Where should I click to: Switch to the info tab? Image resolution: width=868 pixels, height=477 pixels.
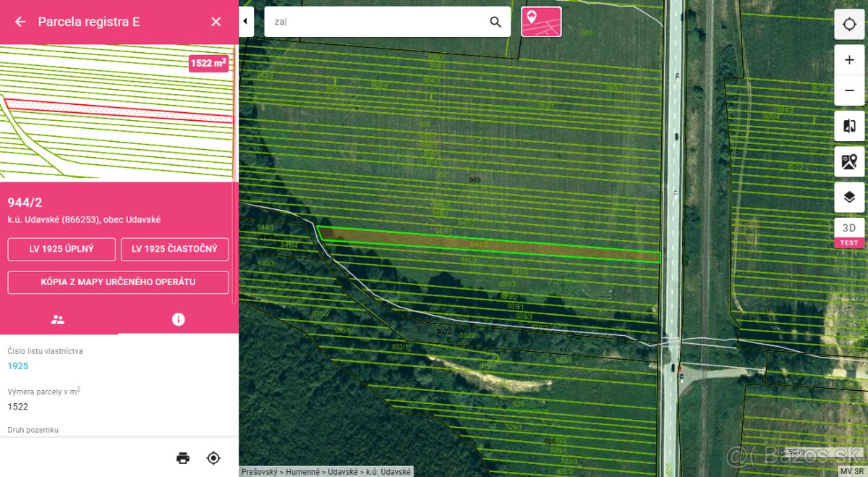point(178,319)
